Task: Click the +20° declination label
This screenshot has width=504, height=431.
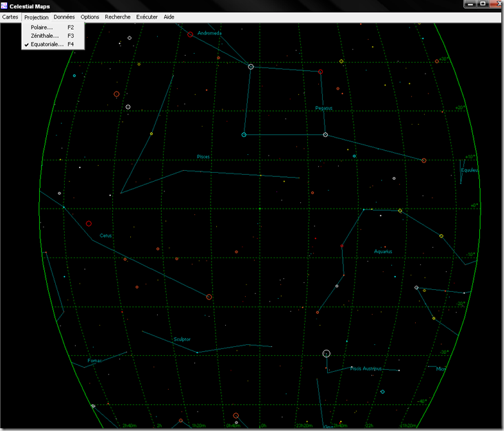Action: 460,107
